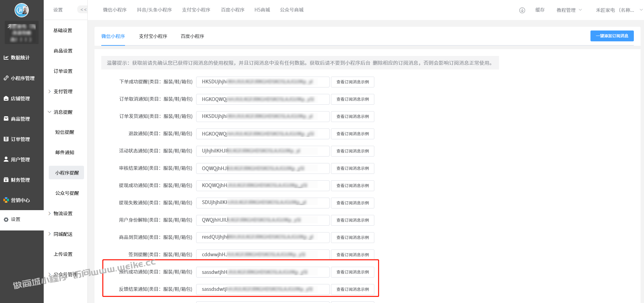Viewport: 644px width, 303px height.
Task: Click the 一键添加订阅消息 button
Action: [x=612, y=36]
